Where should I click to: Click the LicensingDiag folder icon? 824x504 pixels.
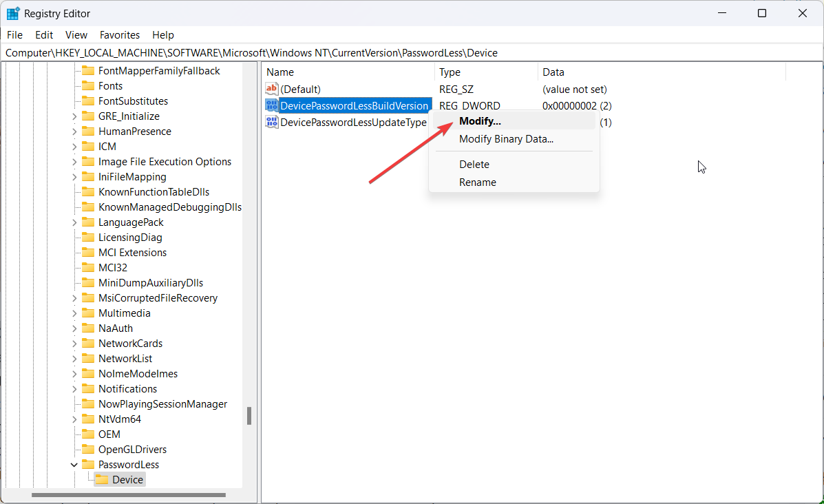pyautogui.click(x=88, y=238)
